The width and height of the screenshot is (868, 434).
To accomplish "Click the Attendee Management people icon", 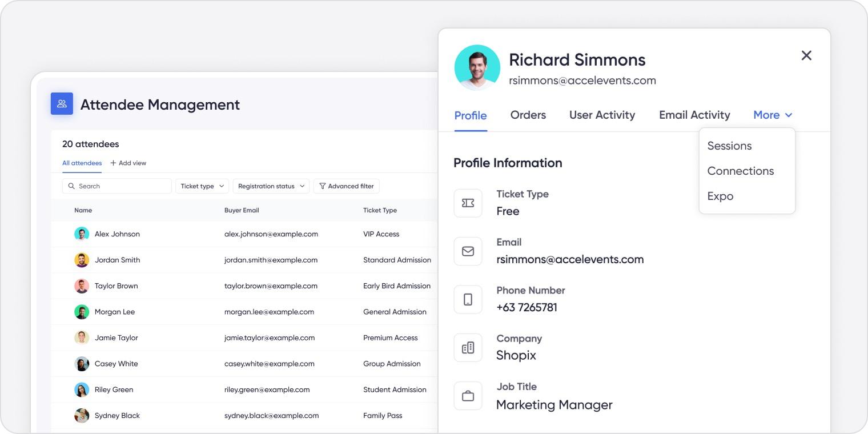I will [62, 104].
